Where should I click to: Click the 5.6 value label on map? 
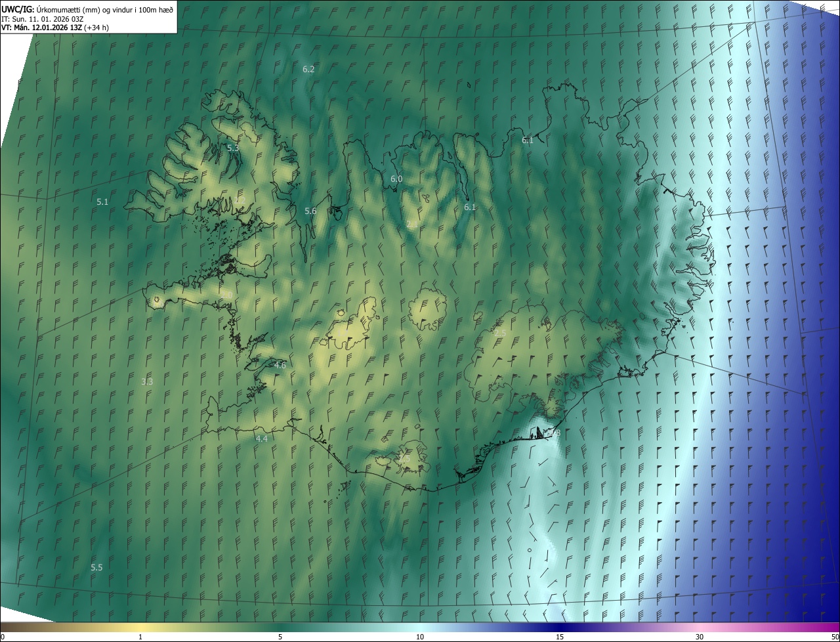pos(310,211)
